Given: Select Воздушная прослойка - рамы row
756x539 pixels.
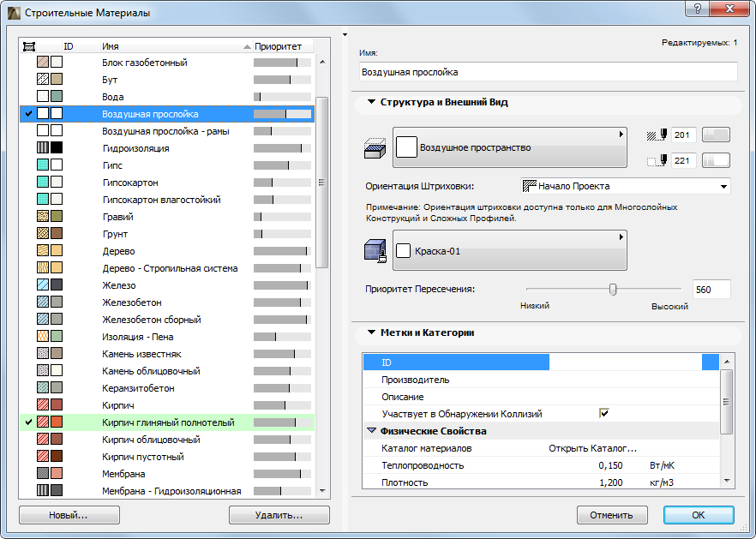Looking at the screenshot, I should pos(167,130).
